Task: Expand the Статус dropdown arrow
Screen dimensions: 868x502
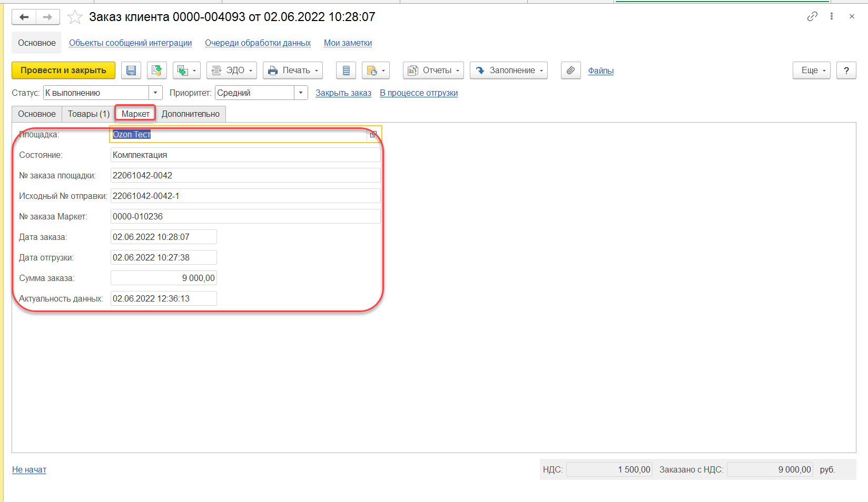Action: 155,93
